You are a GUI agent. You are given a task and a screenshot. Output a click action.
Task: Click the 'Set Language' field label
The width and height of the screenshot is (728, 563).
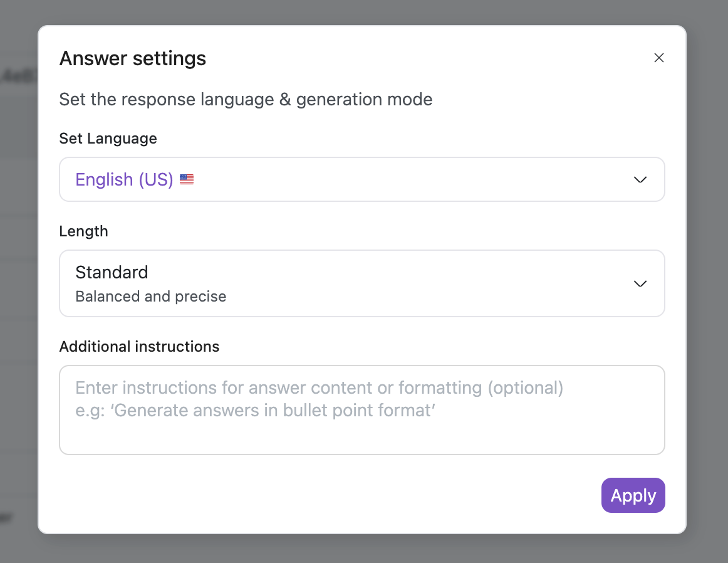(108, 139)
